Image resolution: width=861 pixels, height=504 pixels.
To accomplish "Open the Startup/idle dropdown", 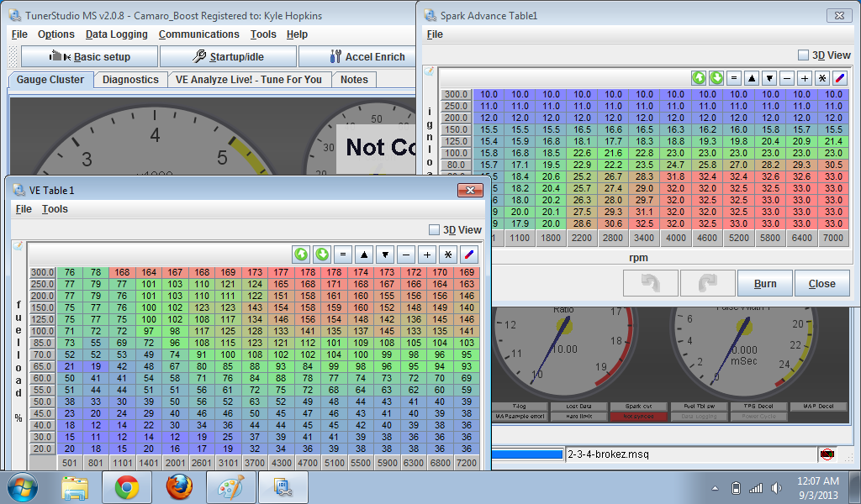I will (228, 57).
